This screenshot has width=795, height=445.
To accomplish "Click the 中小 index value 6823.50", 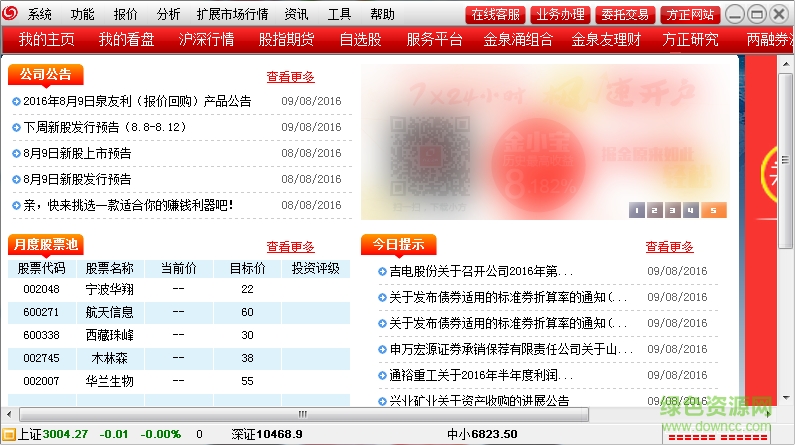I will (x=494, y=434).
